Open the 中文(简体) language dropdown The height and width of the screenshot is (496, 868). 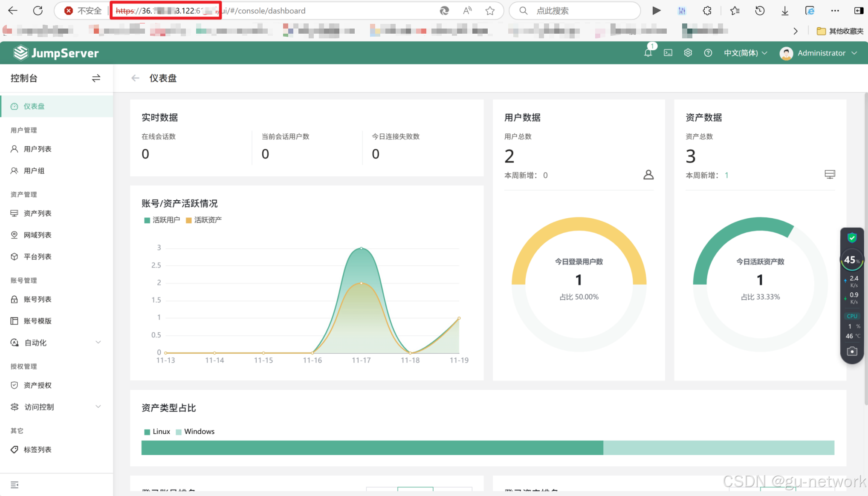(x=745, y=53)
